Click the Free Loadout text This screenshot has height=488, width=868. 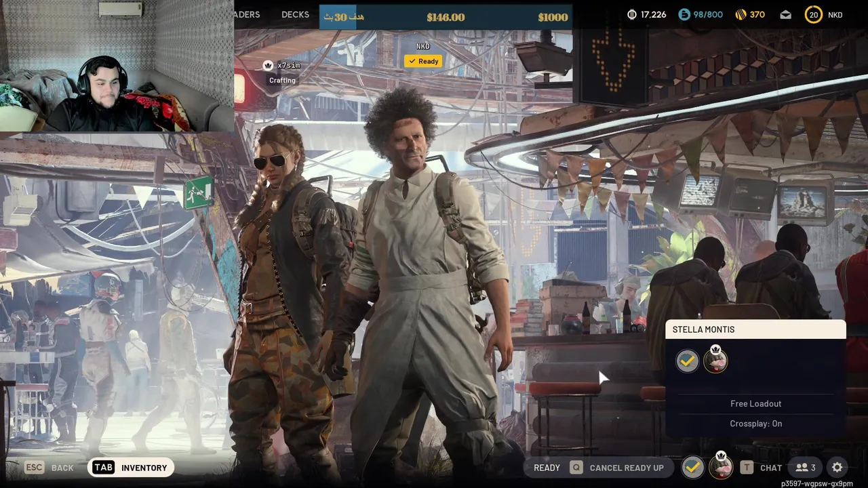pos(755,403)
